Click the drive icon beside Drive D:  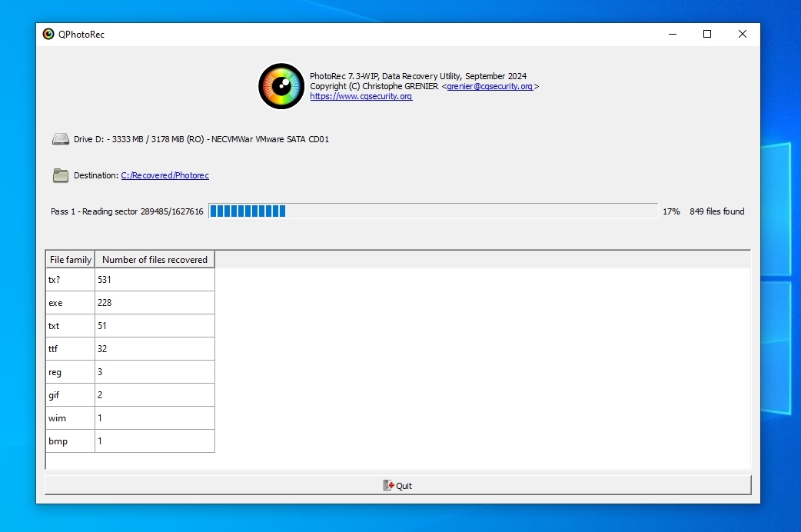(x=61, y=139)
